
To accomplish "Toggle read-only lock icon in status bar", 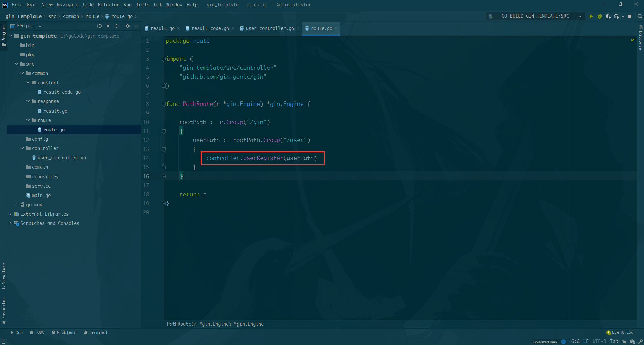I will point(624,342).
